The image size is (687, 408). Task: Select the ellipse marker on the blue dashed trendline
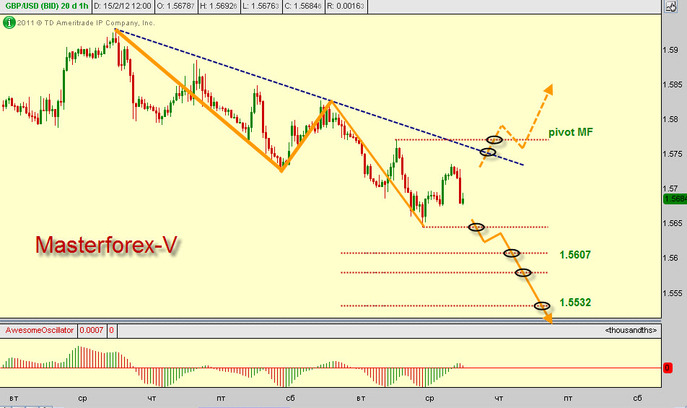click(488, 152)
